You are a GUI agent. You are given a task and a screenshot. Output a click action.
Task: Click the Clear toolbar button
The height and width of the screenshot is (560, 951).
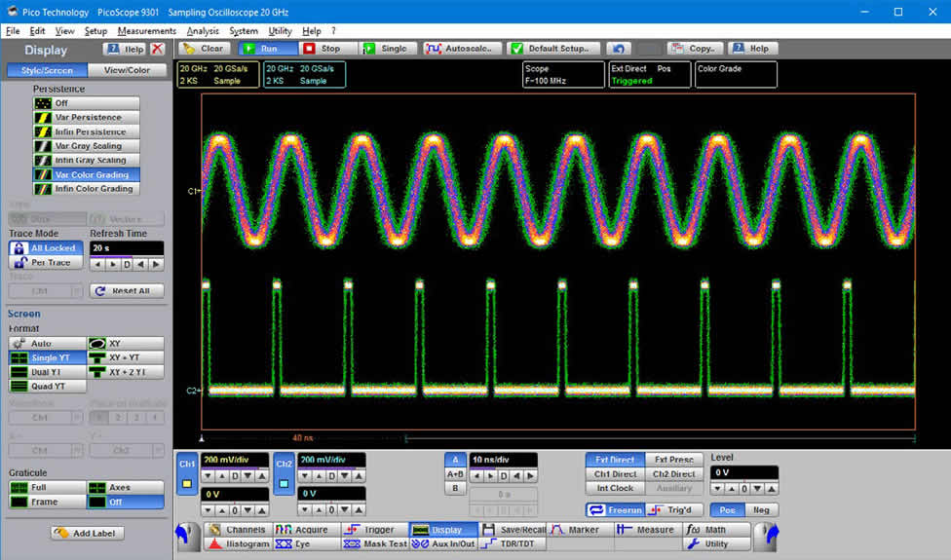tap(204, 49)
